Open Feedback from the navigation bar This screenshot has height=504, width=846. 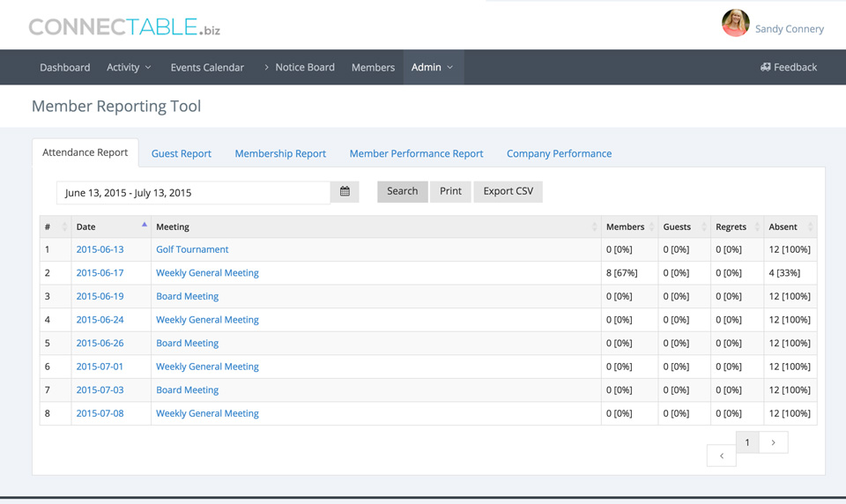coord(789,67)
